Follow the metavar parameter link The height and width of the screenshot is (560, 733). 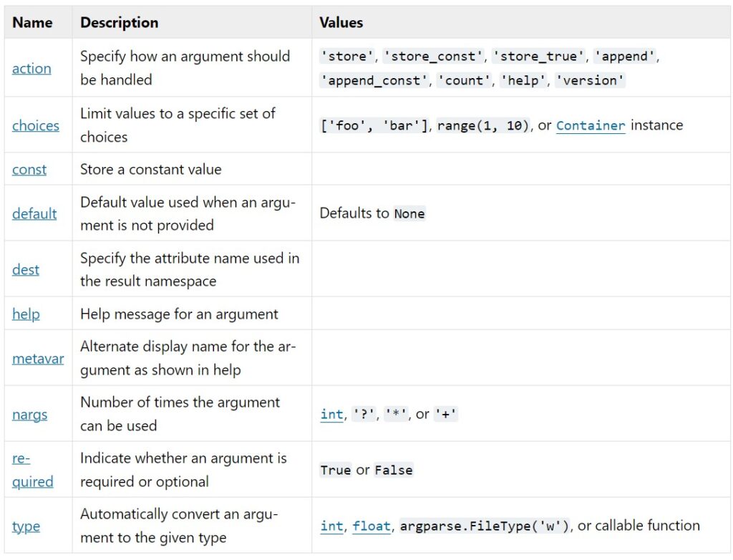(38, 359)
